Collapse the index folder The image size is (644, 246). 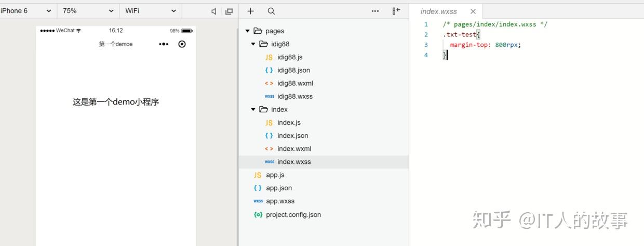(253, 110)
